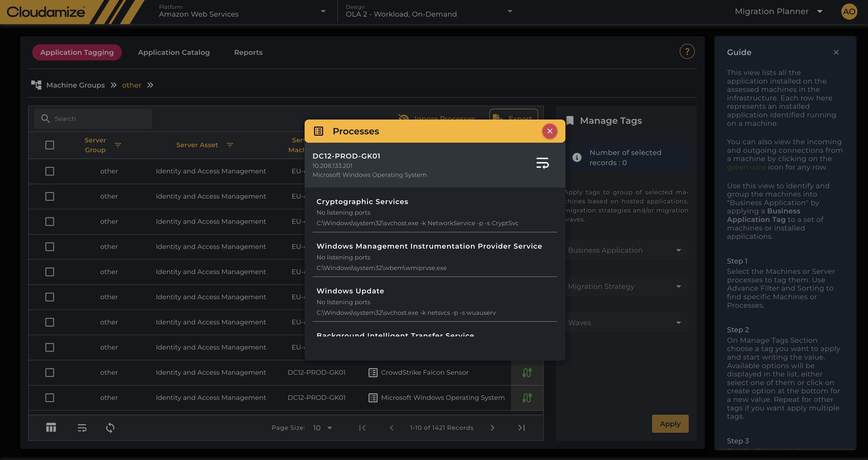The height and width of the screenshot is (460, 868).
Task: Click the 'other' breadcrumb link
Action: [x=131, y=85]
